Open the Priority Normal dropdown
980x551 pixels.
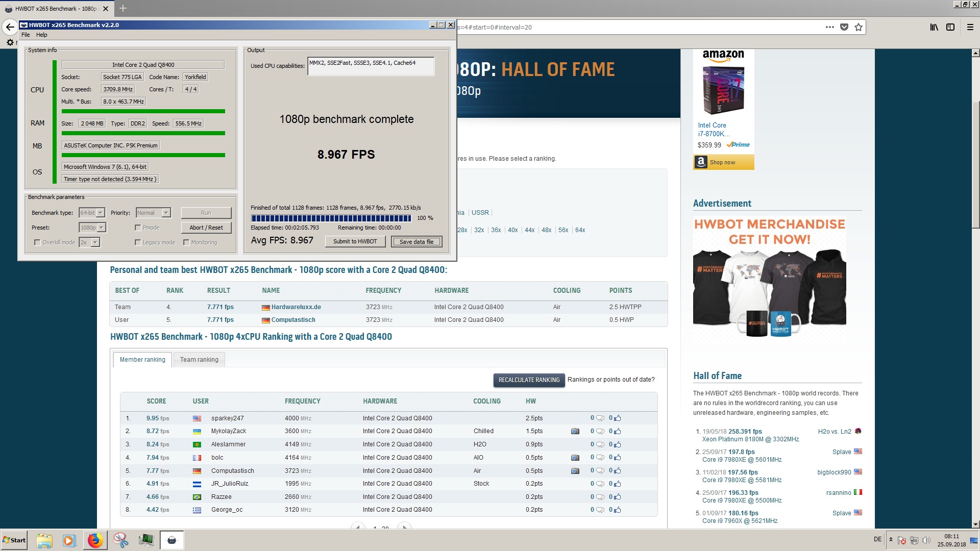(x=153, y=213)
